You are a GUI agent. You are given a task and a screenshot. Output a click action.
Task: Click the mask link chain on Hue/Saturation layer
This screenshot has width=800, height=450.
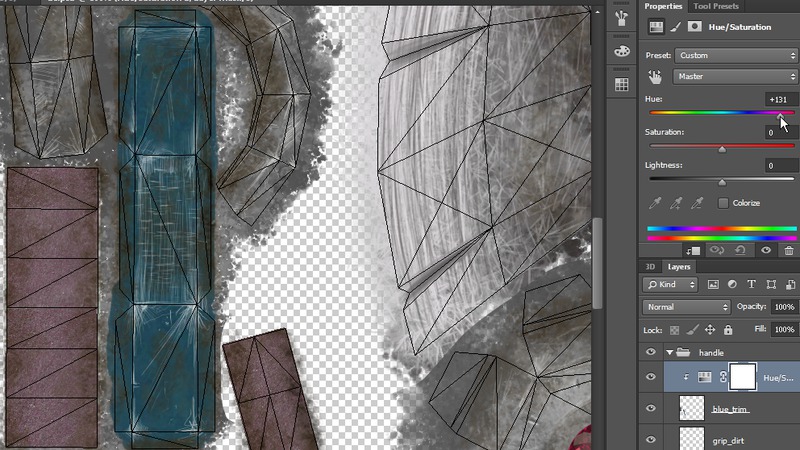point(723,378)
